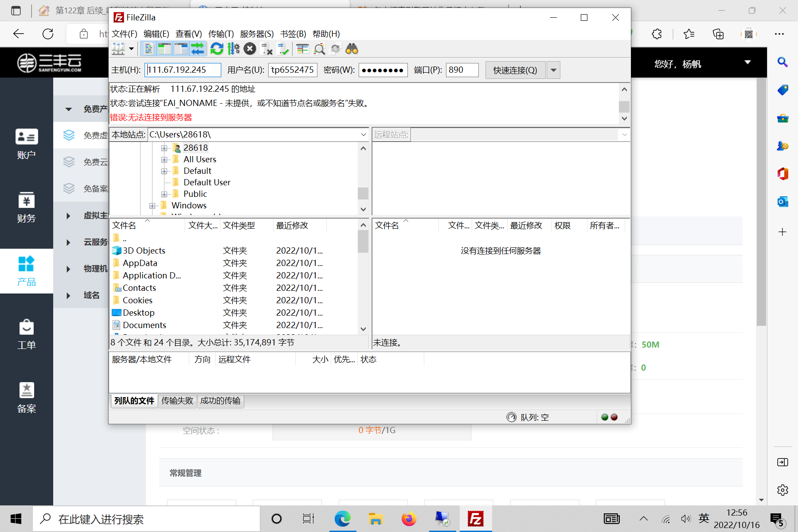The height and width of the screenshot is (532, 798).
Task: Open quickconnect history dropdown arrow
Action: point(553,70)
